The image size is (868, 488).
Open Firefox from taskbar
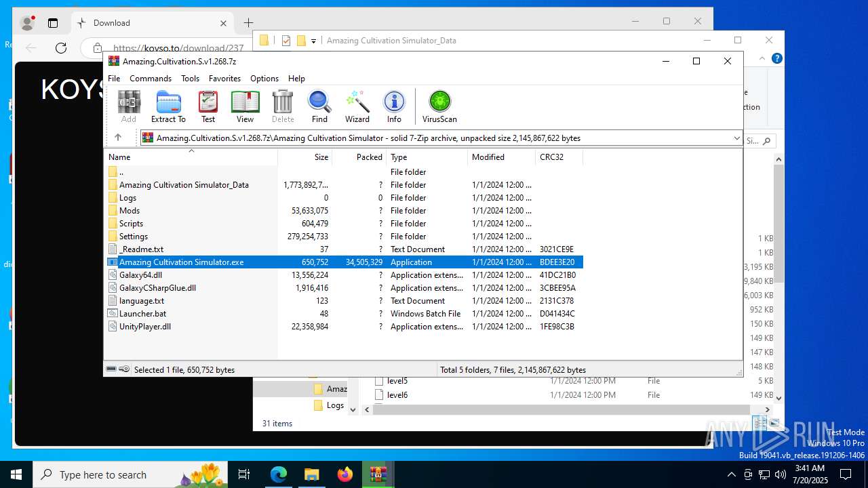345,474
